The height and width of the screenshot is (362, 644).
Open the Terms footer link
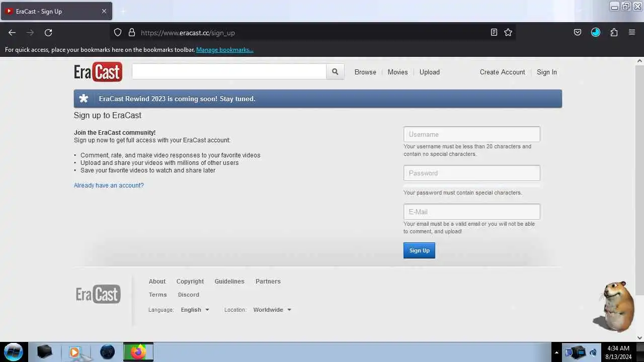coord(157,295)
